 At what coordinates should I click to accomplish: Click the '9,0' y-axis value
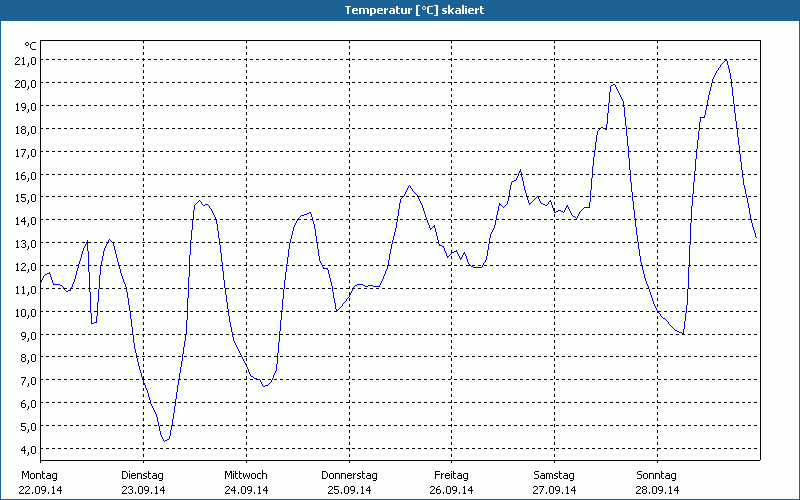point(29,335)
